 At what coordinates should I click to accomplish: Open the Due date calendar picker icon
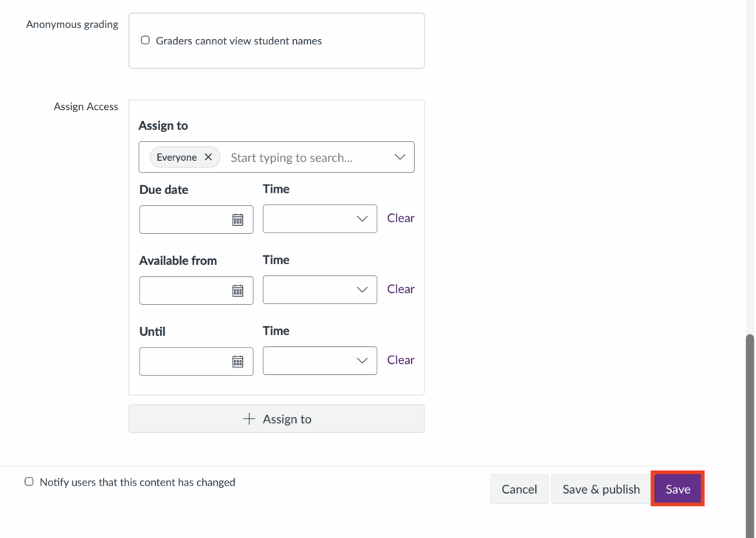238,219
